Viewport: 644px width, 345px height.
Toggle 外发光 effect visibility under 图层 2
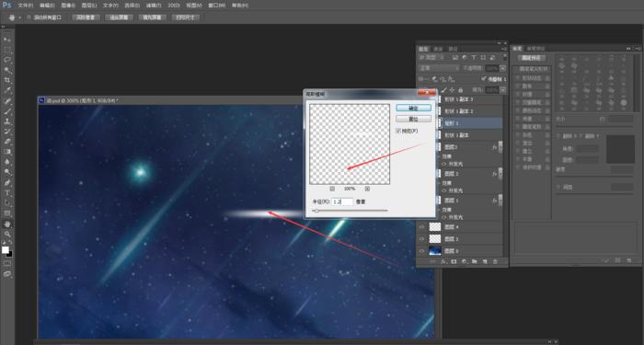(x=444, y=190)
